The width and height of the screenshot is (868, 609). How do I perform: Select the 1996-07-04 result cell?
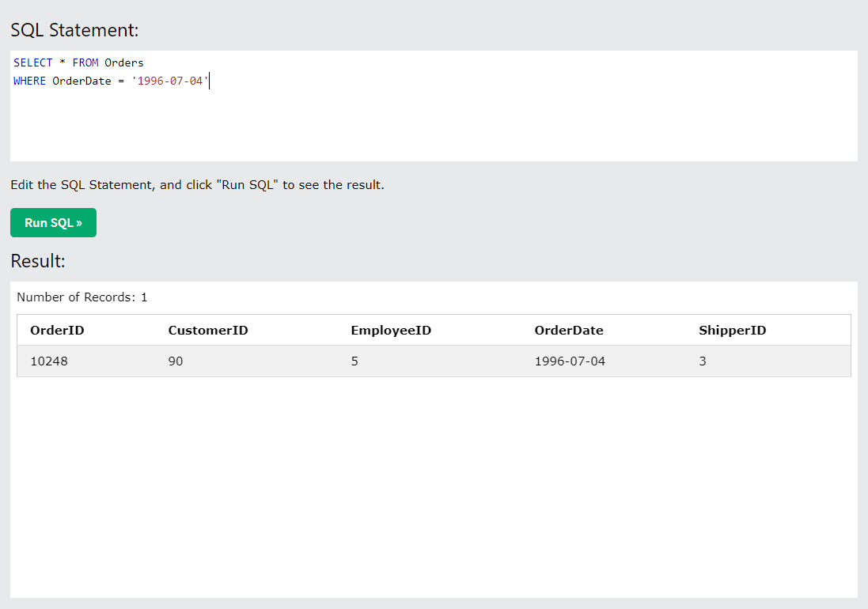click(x=570, y=361)
